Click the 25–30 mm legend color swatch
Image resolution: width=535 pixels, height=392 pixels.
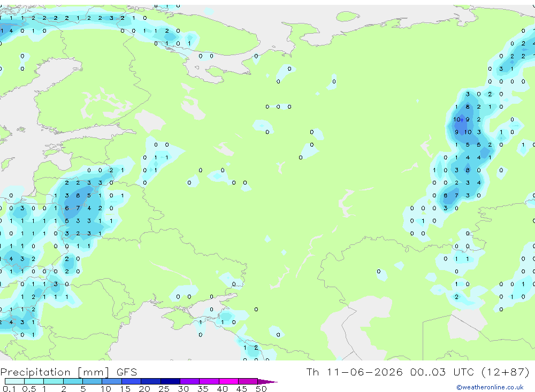[170, 381]
